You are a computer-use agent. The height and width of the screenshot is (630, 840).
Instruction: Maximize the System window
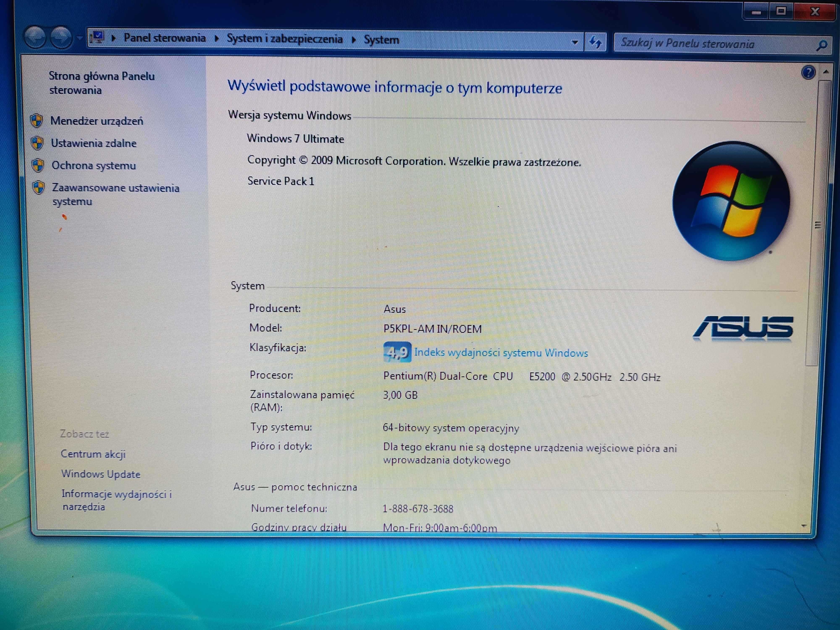coord(781,11)
